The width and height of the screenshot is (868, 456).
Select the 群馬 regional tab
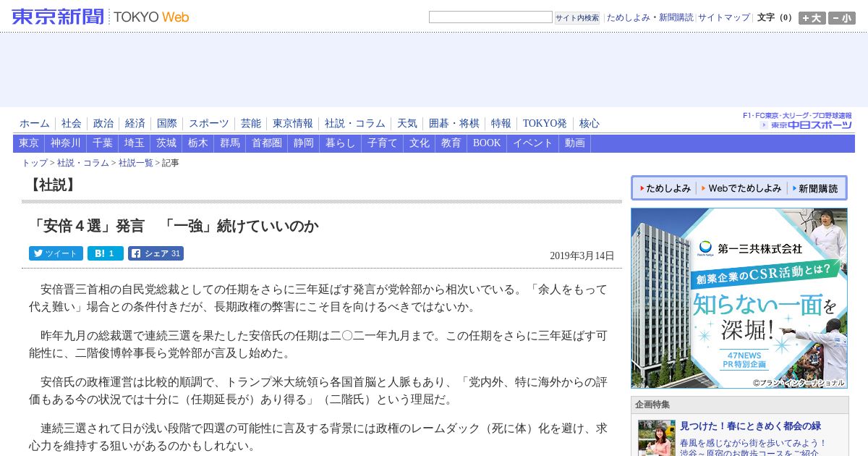click(x=230, y=143)
